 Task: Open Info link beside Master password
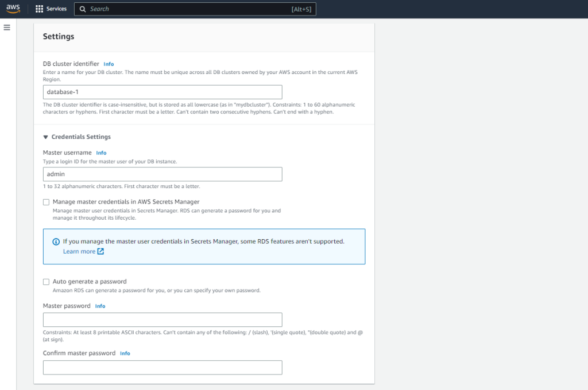[x=100, y=306]
